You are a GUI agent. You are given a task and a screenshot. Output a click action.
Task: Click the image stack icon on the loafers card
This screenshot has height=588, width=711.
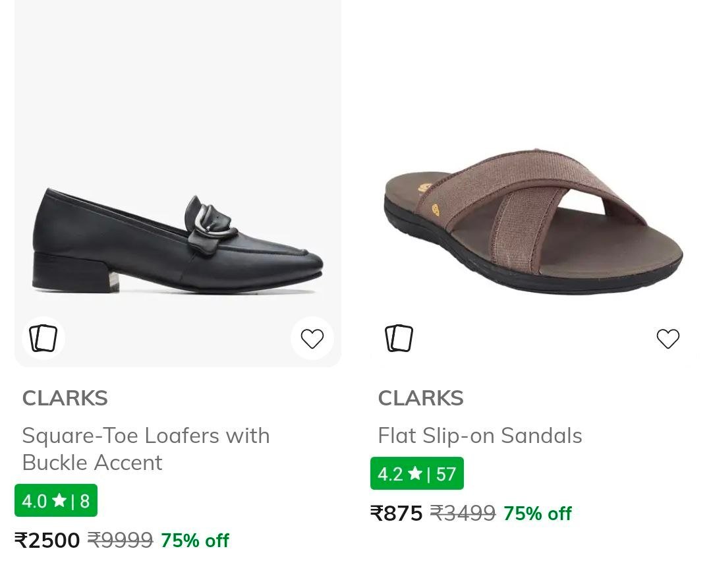(x=43, y=338)
